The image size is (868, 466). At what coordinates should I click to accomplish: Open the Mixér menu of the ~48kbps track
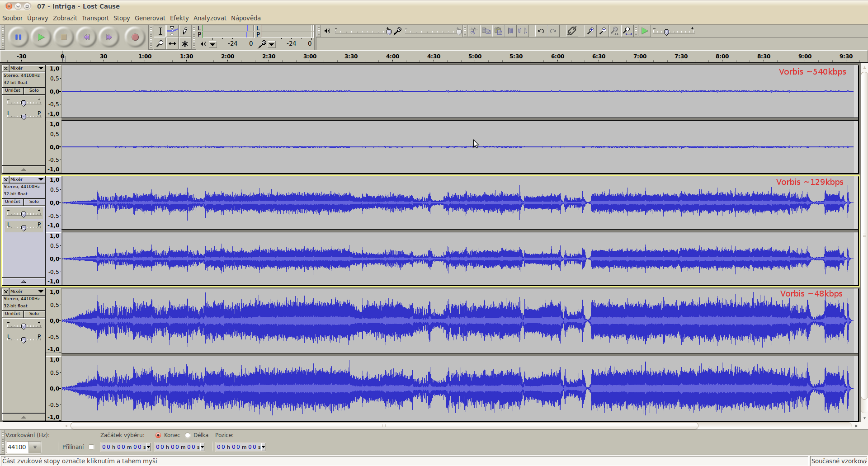tap(27, 292)
